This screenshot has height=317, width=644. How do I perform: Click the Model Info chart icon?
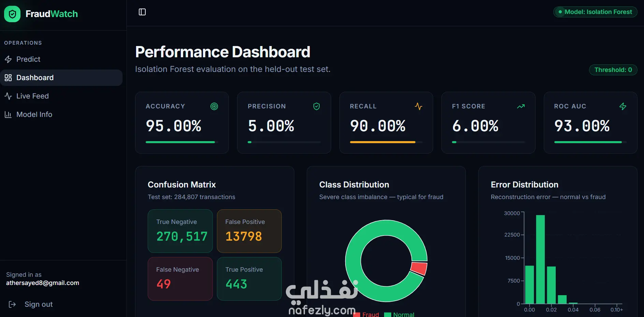pos(8,115)
